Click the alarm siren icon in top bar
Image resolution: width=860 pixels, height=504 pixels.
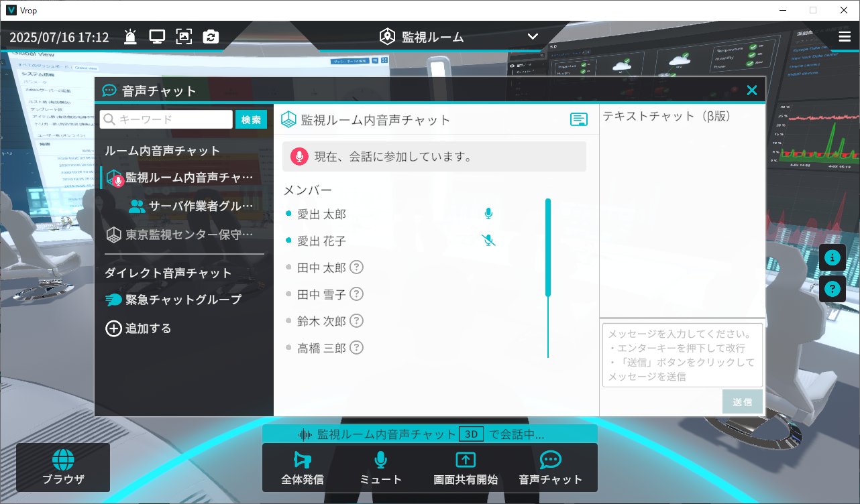(x=130, y=38)
